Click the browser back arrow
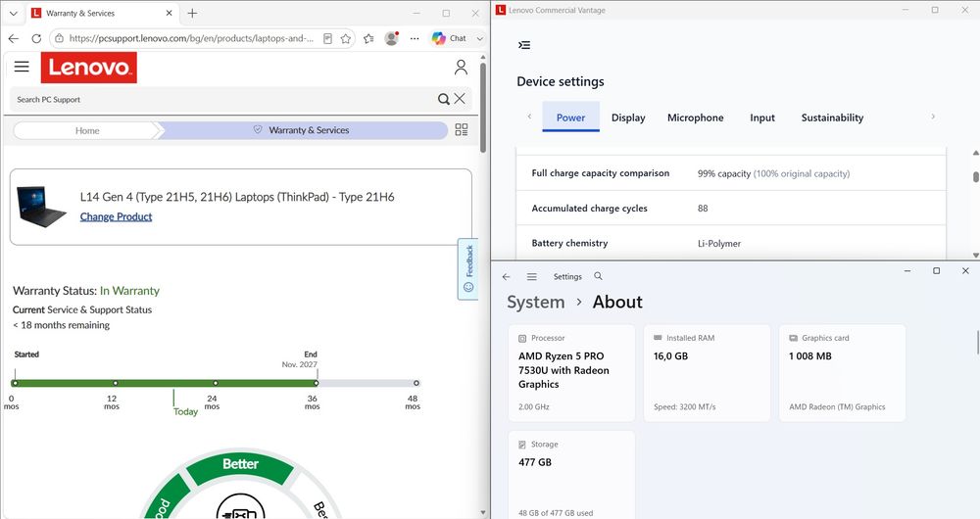Screen dimensions: 980x519 coord(13,38)
